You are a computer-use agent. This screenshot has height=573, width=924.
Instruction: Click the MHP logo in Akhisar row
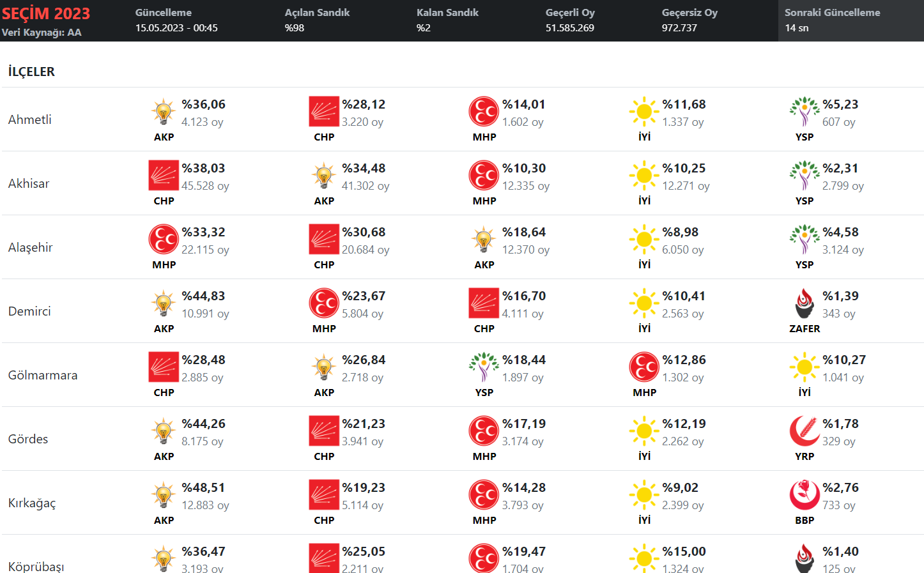click(484, 176)
